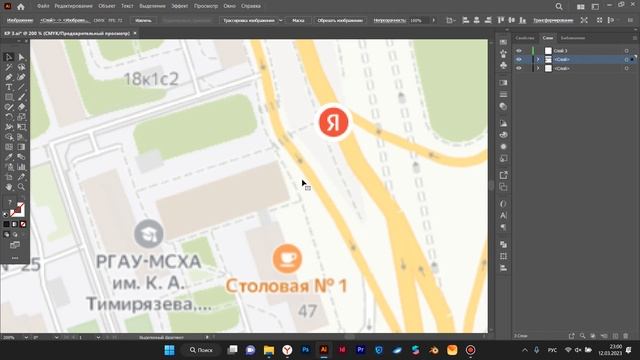The width and height of the screenshot is (640, 360).
Task: Switch to the Свойства panel tab
Action: pyautogui.click(x=524, y=38)
